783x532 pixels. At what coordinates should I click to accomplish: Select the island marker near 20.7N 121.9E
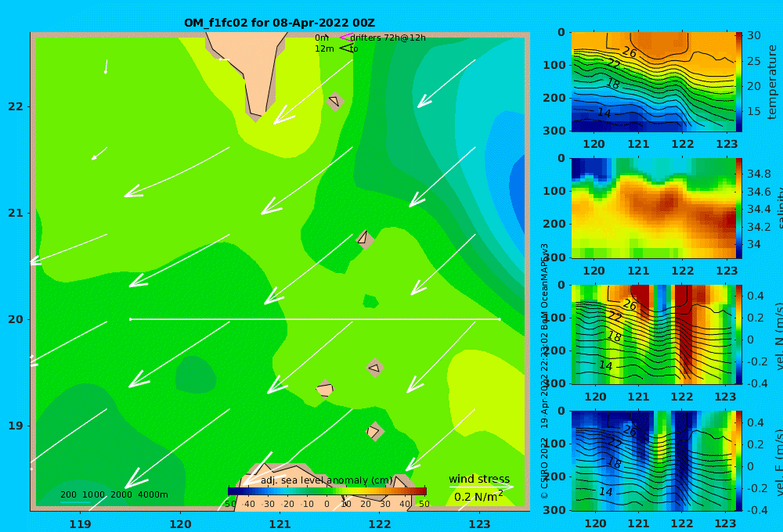(x=365, y=239)
